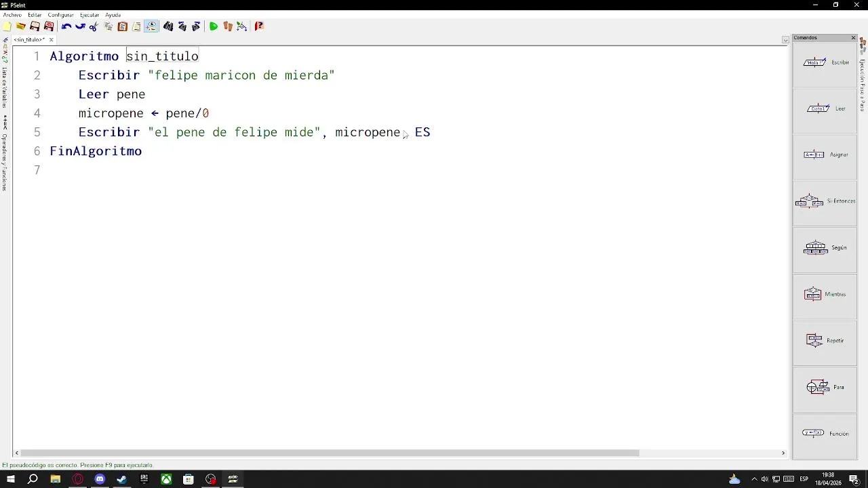This screenshot has width=868, height=488.
Task: Open a file using the folder icon
Action: [21, 26]
